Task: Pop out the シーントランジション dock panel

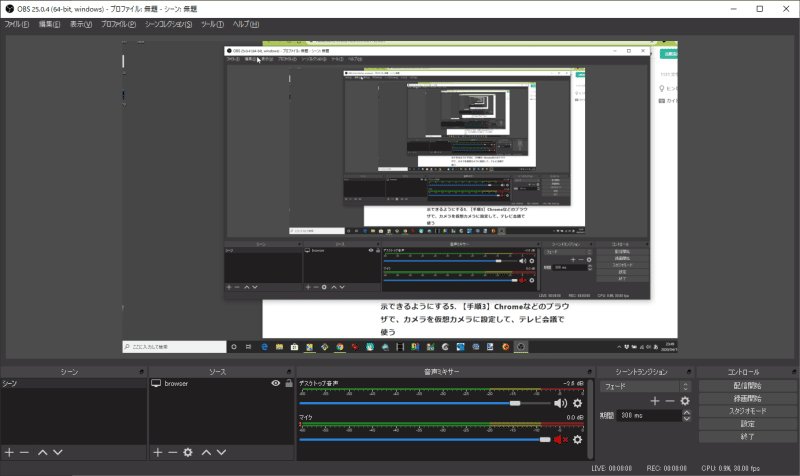Action: 689,372
